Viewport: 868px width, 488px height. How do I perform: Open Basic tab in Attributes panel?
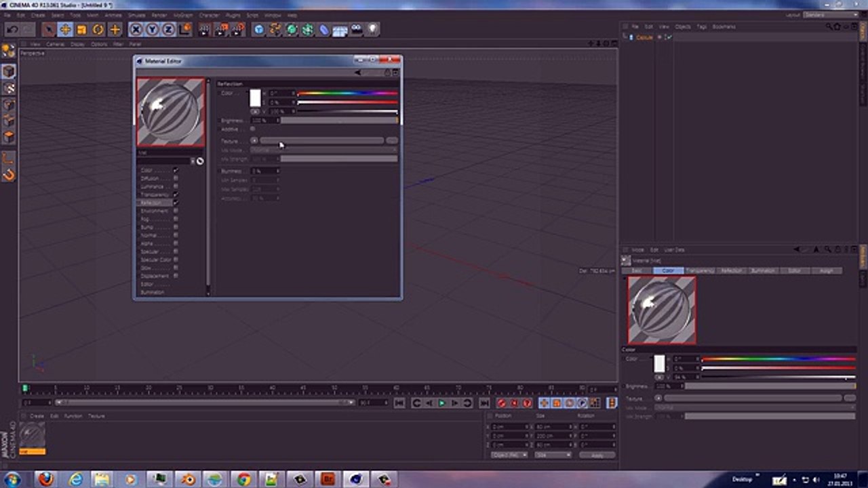[x=637, y=270]
